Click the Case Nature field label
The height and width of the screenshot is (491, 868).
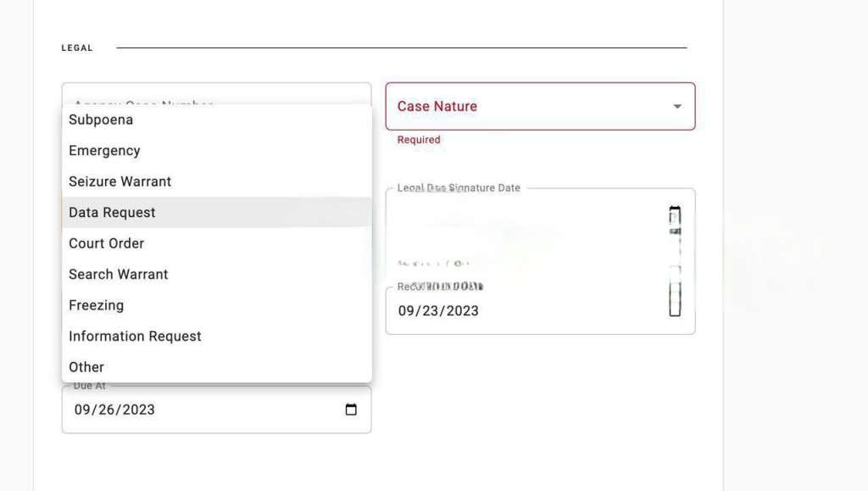pos(437,106)
